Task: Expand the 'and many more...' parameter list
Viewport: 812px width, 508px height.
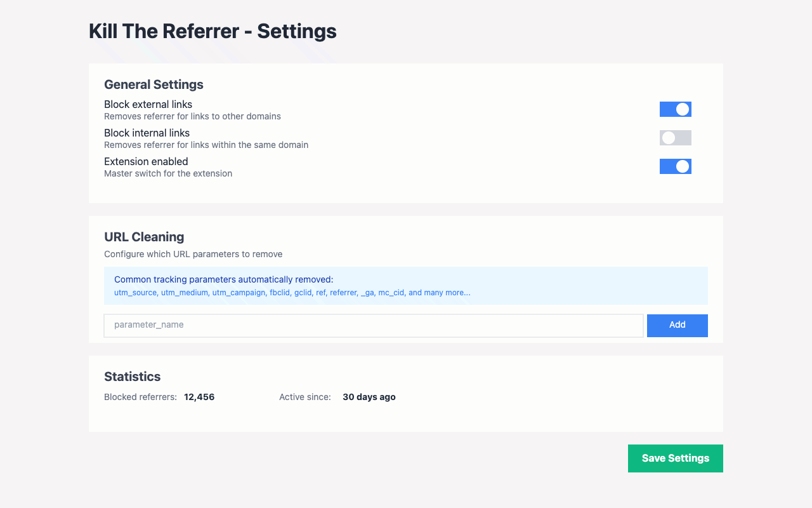Action: coord(444,293)
